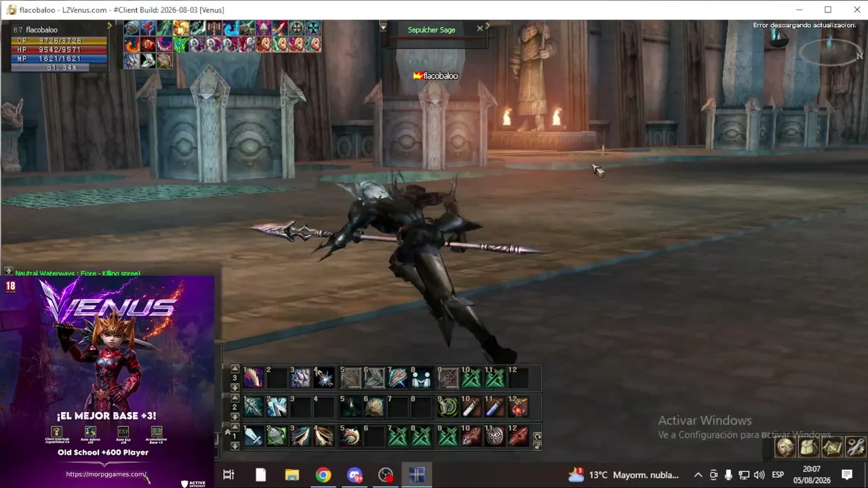Activate the green swirl skill in row 2 slot 9
The width and height of the screenshot is (868, 488).
click(x=448, y=407)
